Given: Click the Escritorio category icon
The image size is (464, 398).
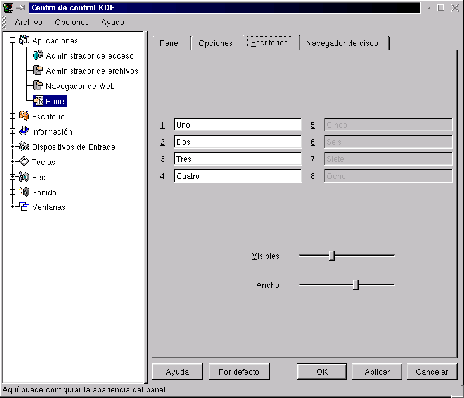Looking at the screenshot, I should (24, 116).
